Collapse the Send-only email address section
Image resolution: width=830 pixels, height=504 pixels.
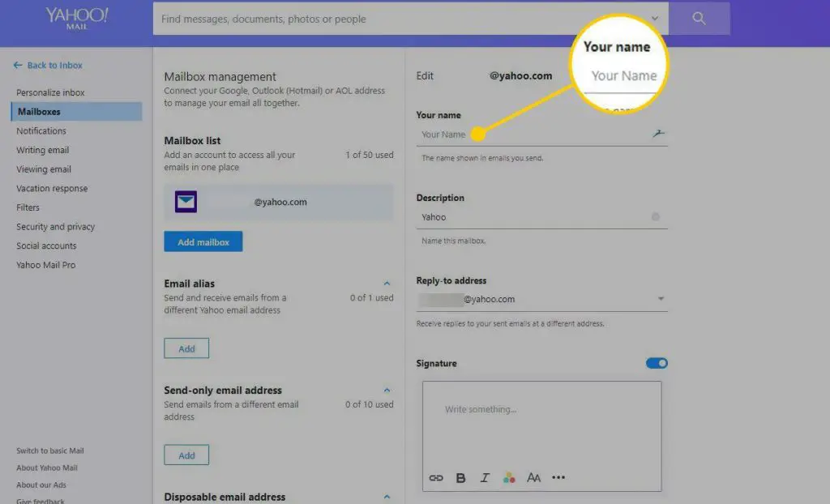387,391
